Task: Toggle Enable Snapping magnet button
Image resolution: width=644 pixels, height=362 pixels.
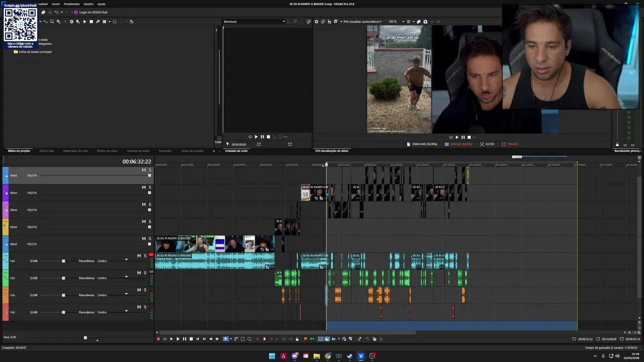Action: [x=320, y=339]
